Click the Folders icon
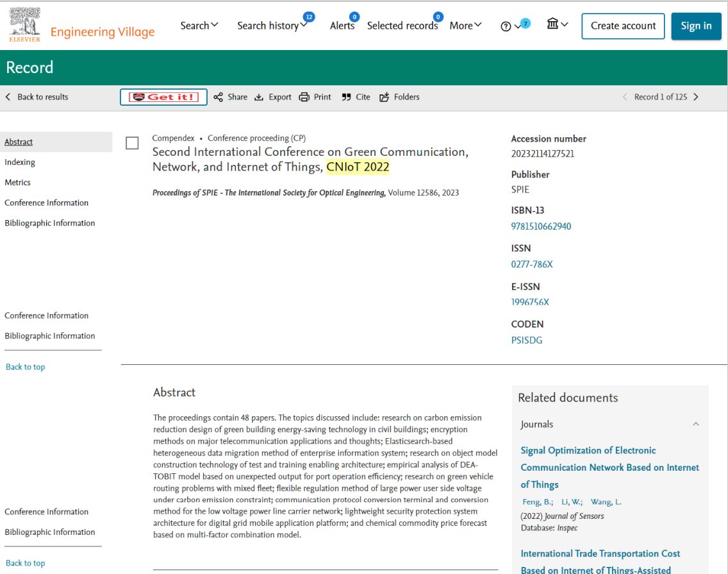Image resolution: width=728 pixels, height=574 pixels. (385, 97)
